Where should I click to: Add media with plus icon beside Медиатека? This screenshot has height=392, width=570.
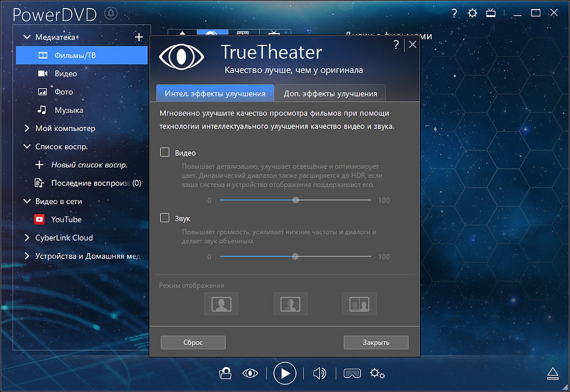tap(139, 37)
